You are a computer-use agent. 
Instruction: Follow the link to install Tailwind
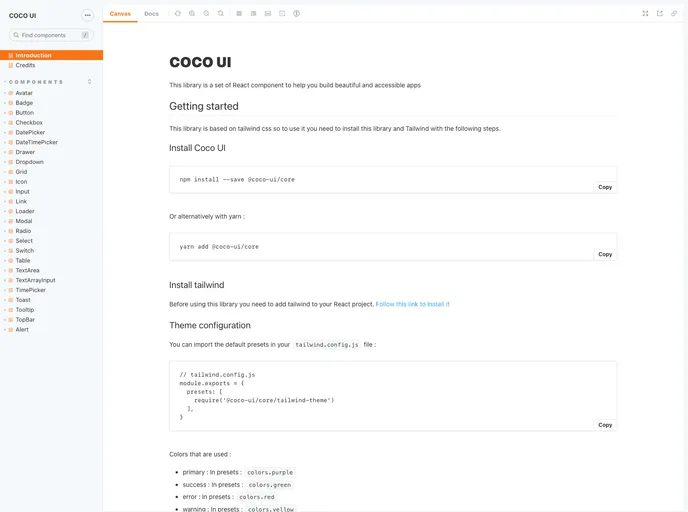click(412, 304)
